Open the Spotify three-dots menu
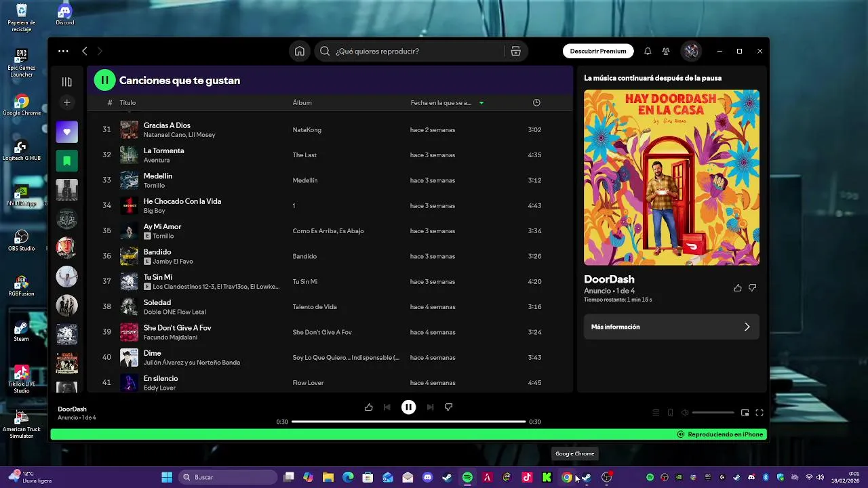The width and height of the screenshot is (868, 488). [63, 51]
